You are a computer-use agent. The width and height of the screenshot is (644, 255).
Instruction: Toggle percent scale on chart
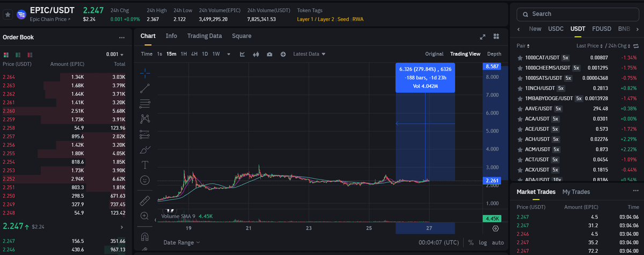pyautogui.click(x=471, y=243)
